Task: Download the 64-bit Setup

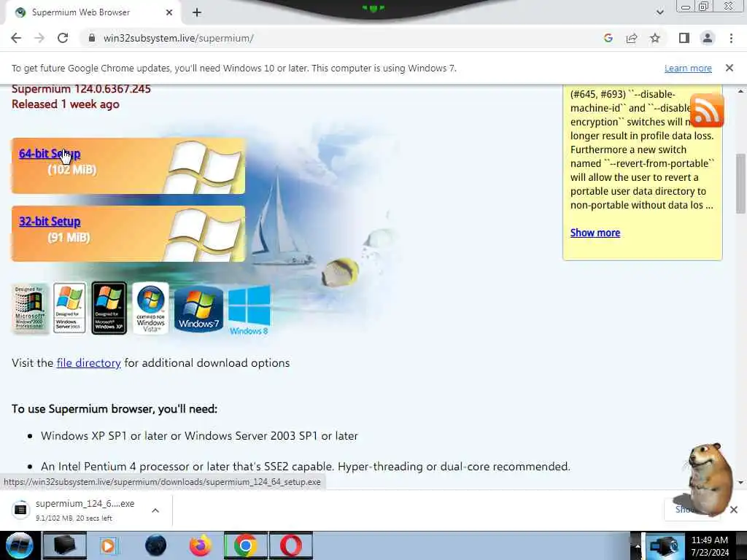Action: click(50, 153)
